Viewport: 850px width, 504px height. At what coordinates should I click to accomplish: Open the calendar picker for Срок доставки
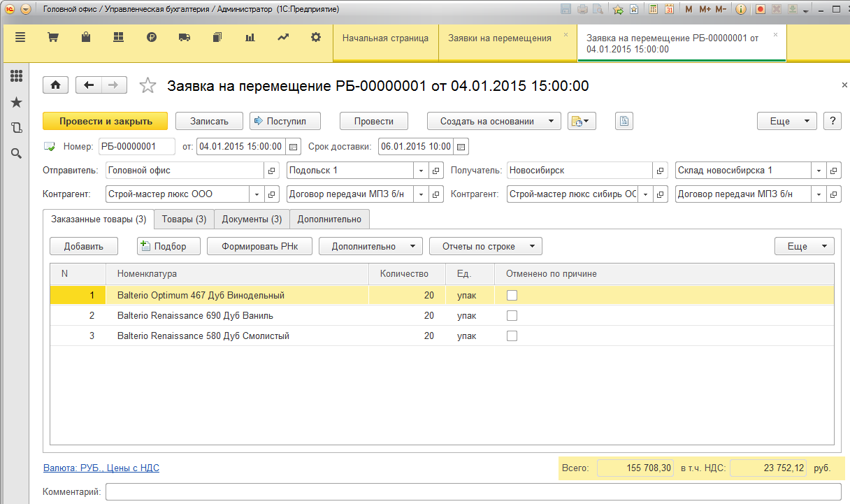(461, 147)
